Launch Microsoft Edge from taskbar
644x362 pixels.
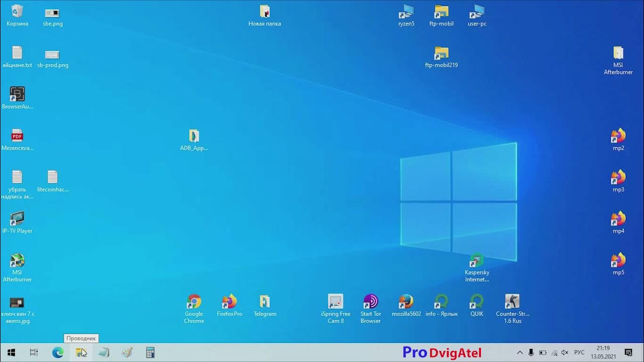pos(58,352)
